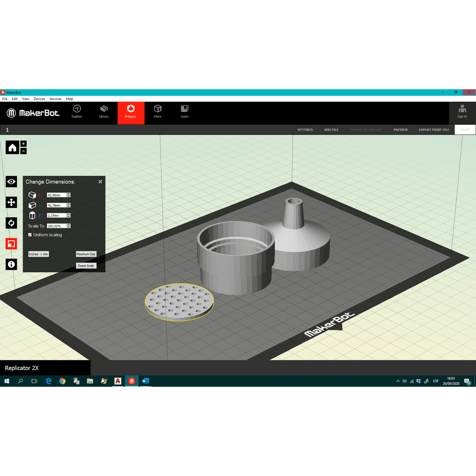The height and width of the screenshot is (476, 476).
Task: Click the Maximum Size button
Action: coord(86,254)
